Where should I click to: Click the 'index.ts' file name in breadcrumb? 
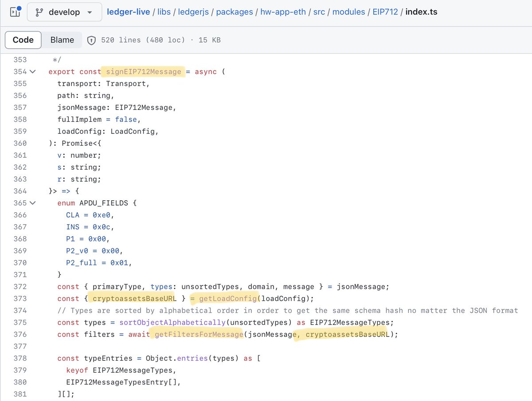[422, 12]
